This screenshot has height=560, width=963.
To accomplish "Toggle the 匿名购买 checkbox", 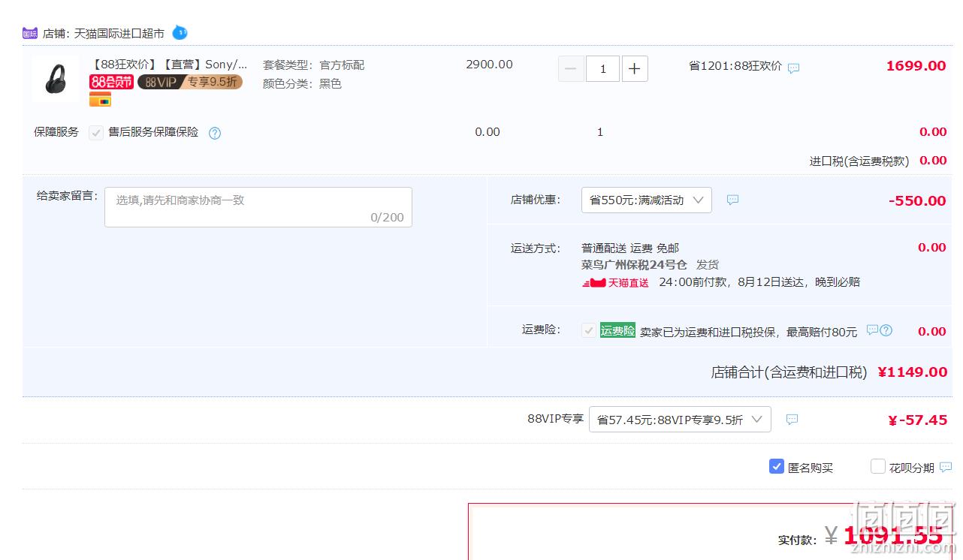I will click(777, 467).
